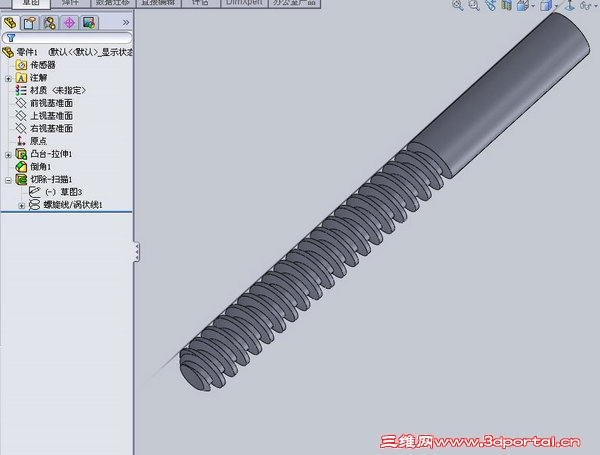Click the icon left of the glasses
The width and height of the screenshot is (600, 455).
click(570, 5)
